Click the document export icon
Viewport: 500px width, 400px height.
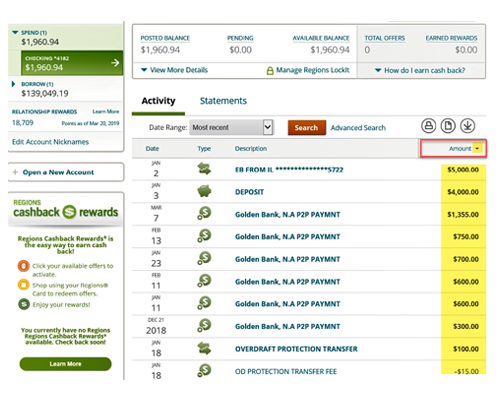tap(448, 126)
